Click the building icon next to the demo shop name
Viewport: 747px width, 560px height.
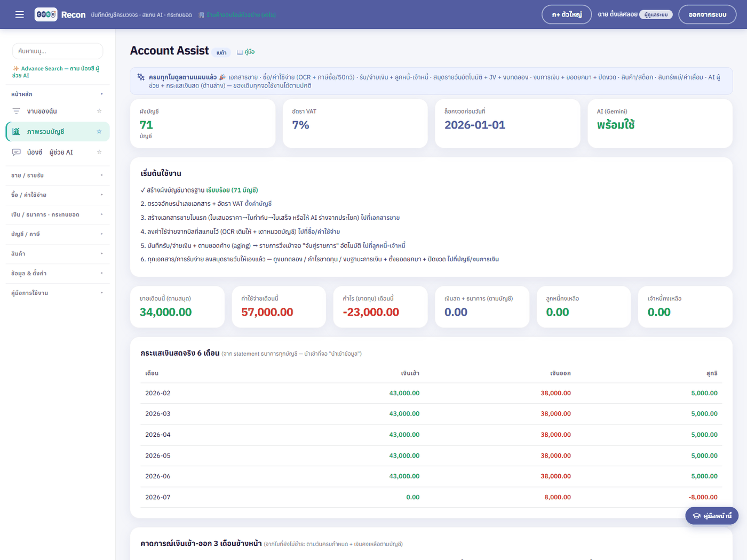point(201,15)
